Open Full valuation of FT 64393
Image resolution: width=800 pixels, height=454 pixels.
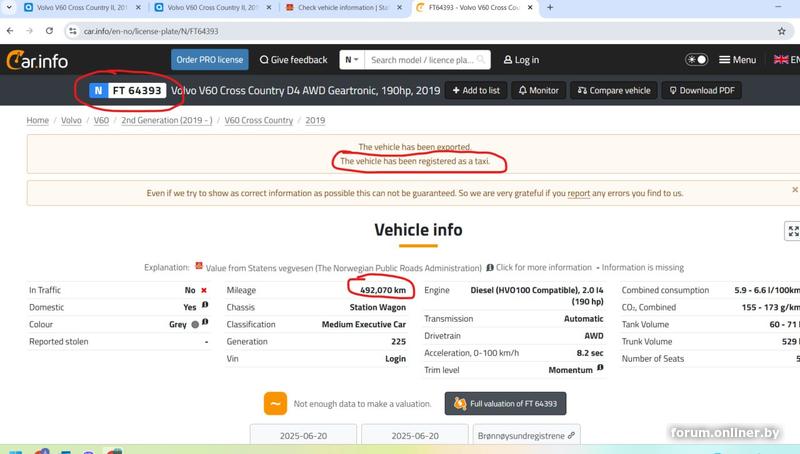point(505,403)
